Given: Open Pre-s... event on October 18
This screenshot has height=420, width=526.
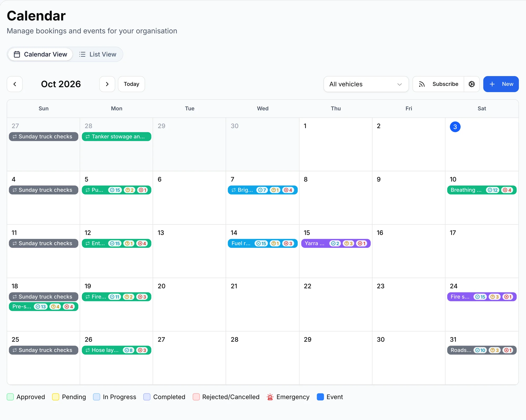Looking at the screenshot, I should [x=44, y=307].
